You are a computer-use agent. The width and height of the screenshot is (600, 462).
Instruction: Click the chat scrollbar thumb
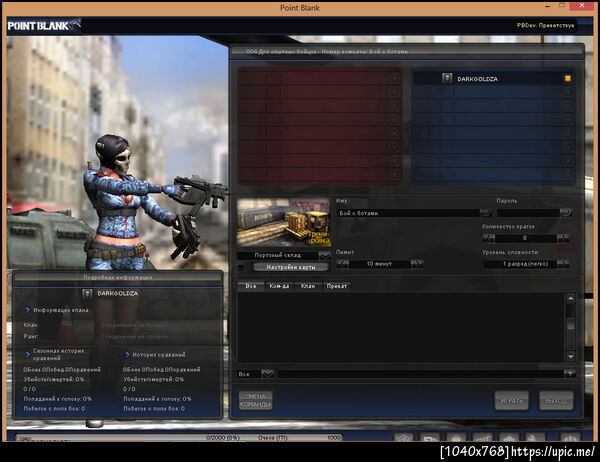(x=571, y=324)
